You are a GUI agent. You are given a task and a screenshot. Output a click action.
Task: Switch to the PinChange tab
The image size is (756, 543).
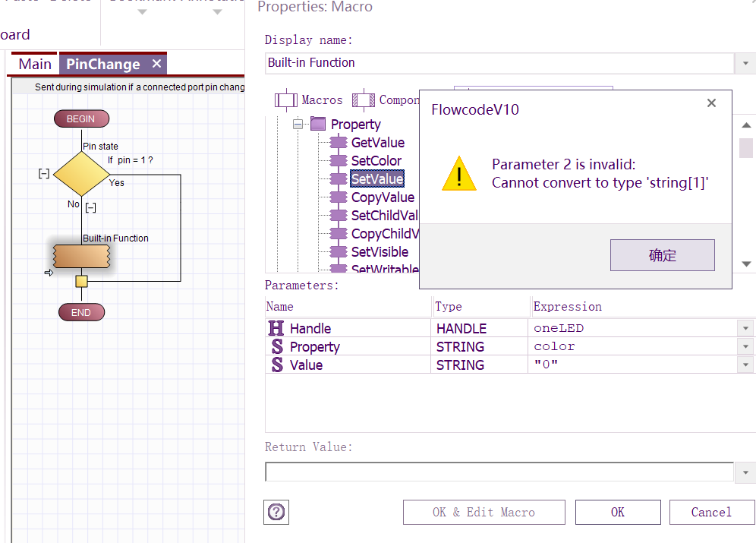[x=103, y=64]
